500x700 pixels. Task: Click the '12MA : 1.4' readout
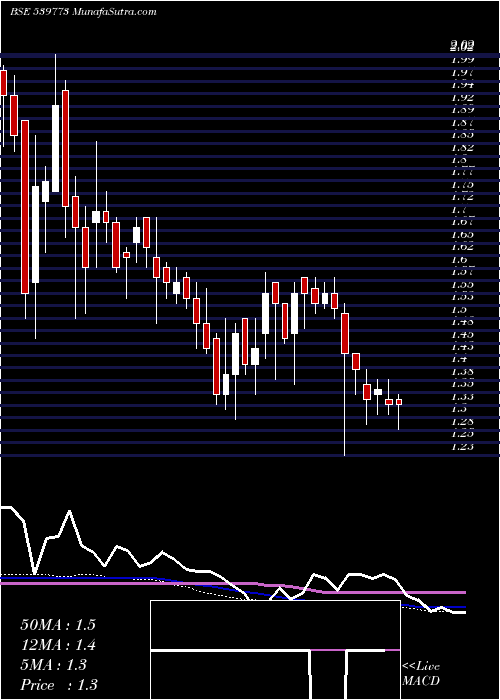pyautogui.click(x=58, y=645)
